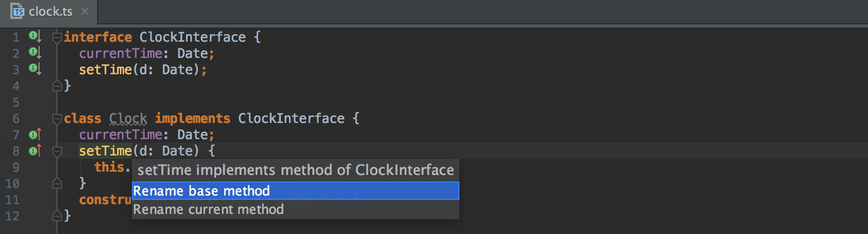The width and height of the screenshot is (868, 234).
Task: Collapse the setTime method fold marker on line 8
Action: tap(57, 151)
